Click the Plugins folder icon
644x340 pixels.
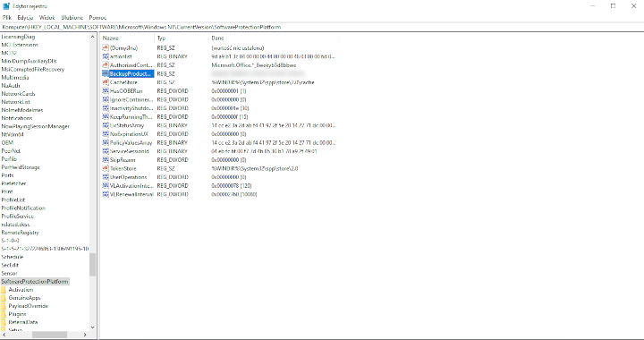click(4, 315)
